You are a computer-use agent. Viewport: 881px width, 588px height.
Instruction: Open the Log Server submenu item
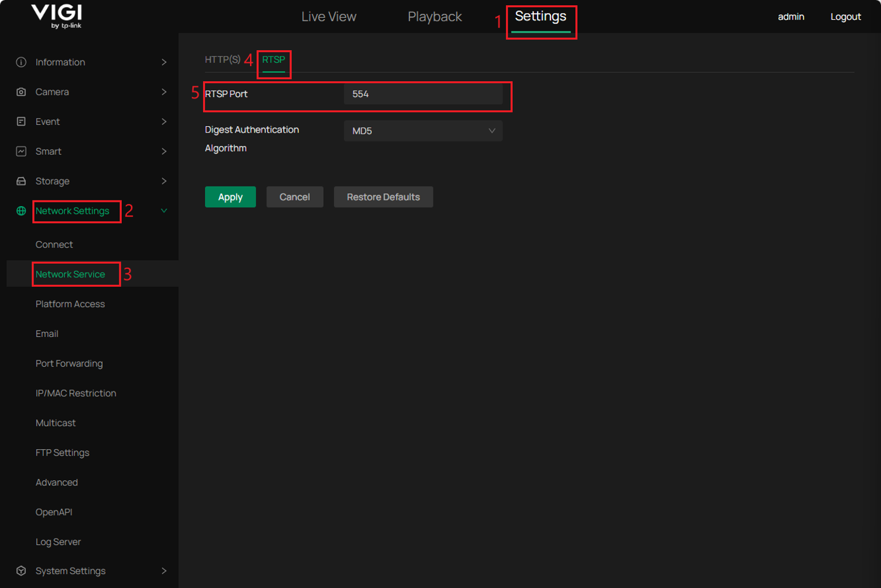pyautogui.click(x=58, y=542)
